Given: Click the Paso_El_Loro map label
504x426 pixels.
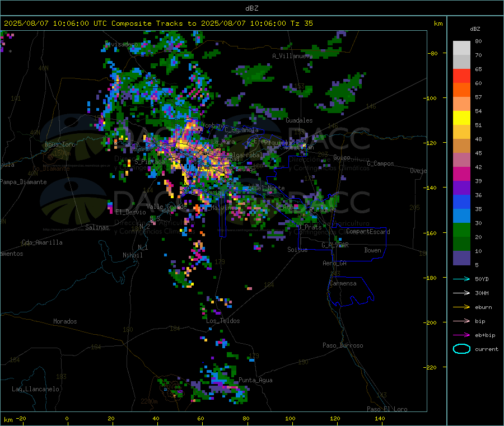Looking at the screenshot, I should pos(387,409).
